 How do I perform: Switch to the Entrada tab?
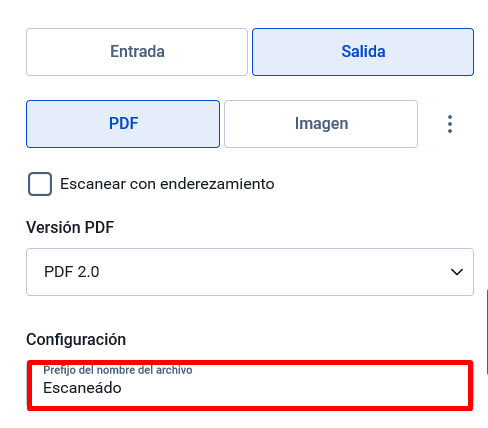point(137,52)
